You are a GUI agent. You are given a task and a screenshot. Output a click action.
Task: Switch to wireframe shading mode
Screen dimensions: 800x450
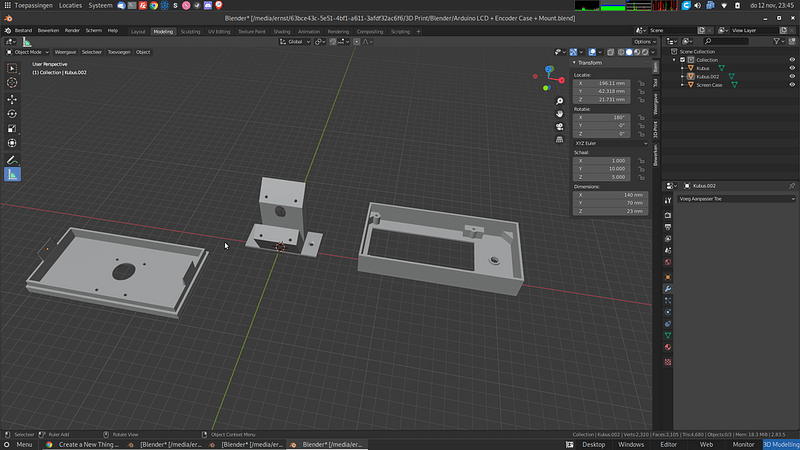point(621,52)
